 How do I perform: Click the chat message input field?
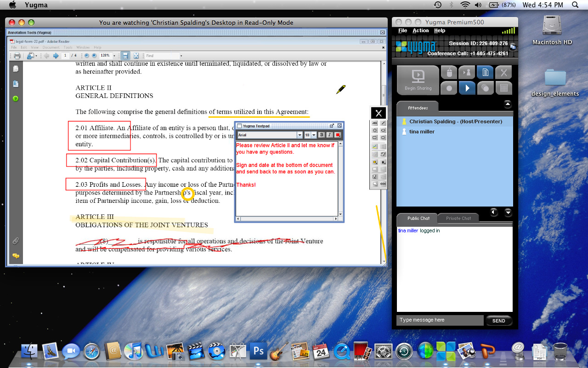(x=440, y=320)
